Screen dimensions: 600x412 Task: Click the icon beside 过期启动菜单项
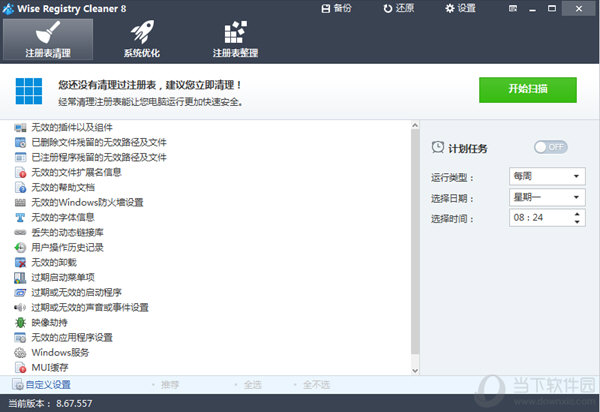(x=20, y=277)
